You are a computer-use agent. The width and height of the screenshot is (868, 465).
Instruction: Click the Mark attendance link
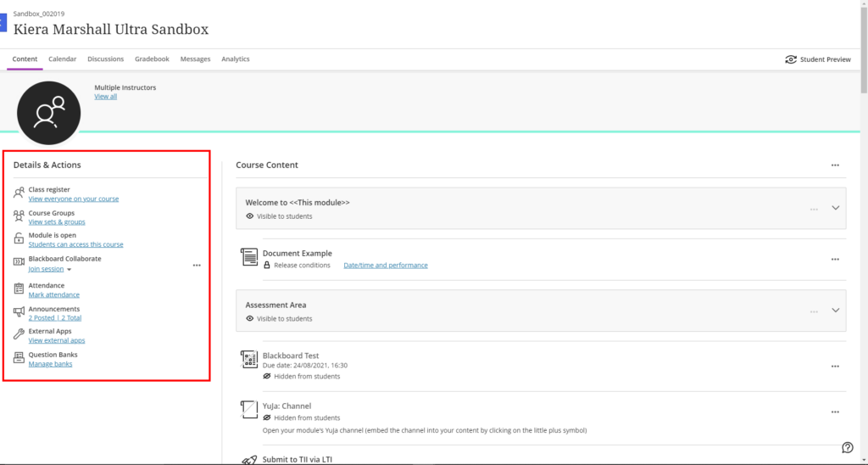click(x=53, y=294)
